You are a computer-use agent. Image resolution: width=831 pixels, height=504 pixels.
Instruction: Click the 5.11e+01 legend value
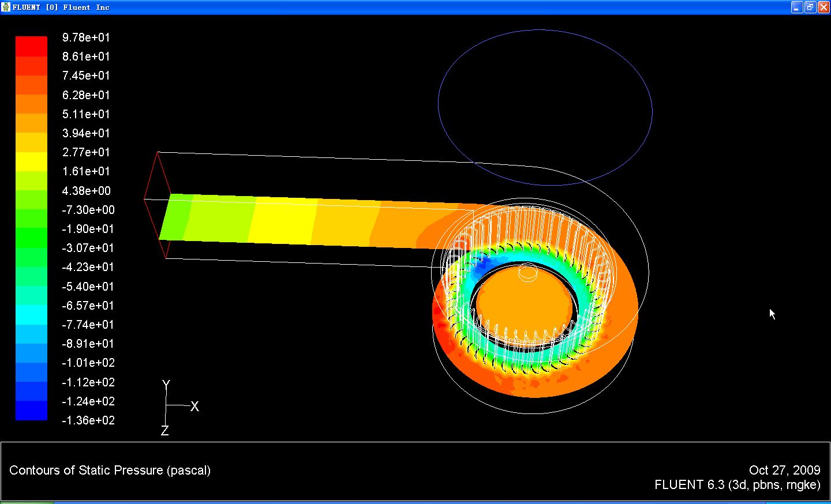point(86,114)
